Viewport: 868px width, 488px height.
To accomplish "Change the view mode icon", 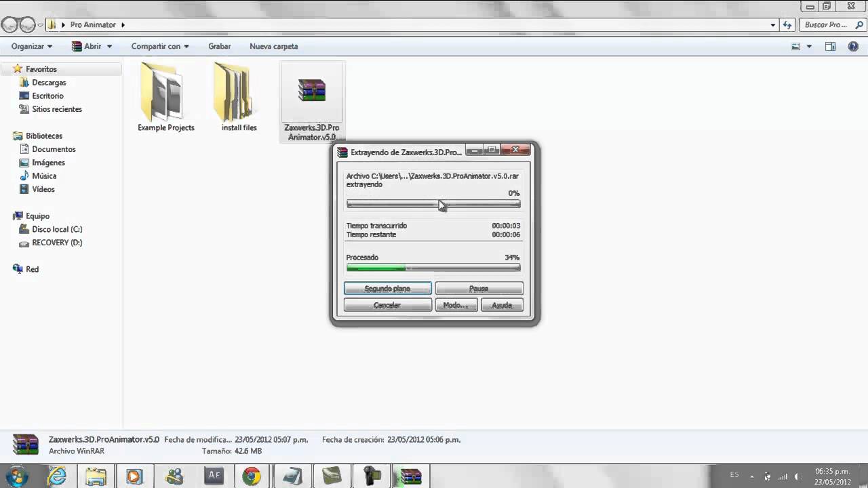I will pos(796,47).
